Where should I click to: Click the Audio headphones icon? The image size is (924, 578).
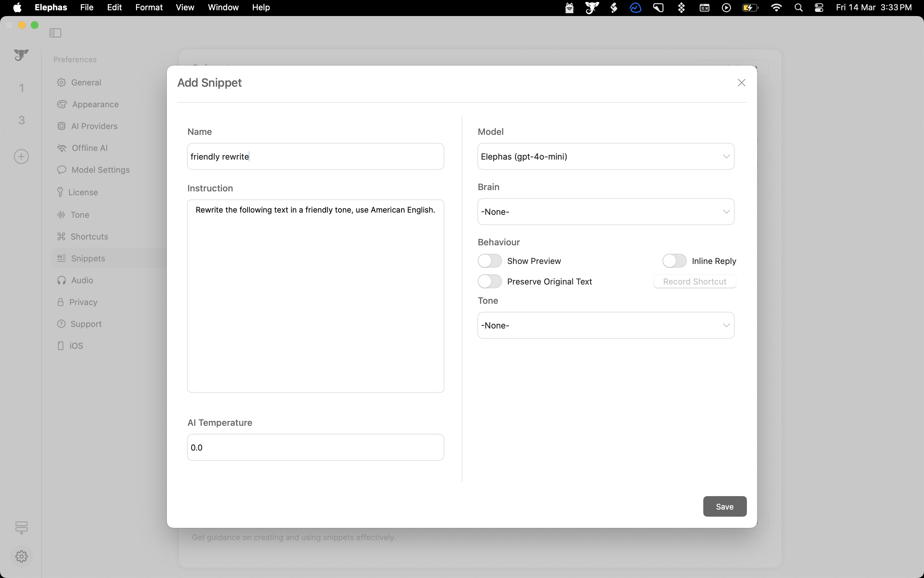click(x=62, y=280)
